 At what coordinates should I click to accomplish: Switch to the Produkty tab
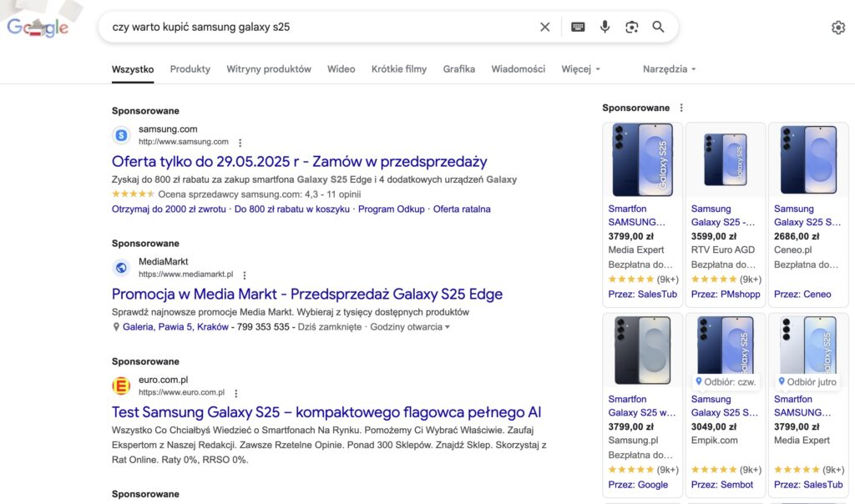[190, 69]
